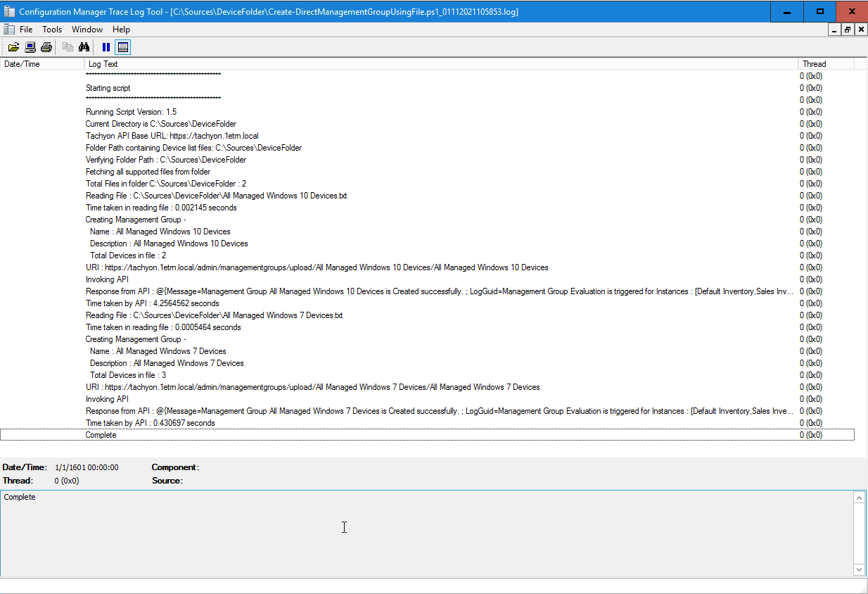This screenshot has height=594, width=868.
Task: Click the grayed-out Copy toolbar icon
Action: pyautogui.click(x=68, y=47)
